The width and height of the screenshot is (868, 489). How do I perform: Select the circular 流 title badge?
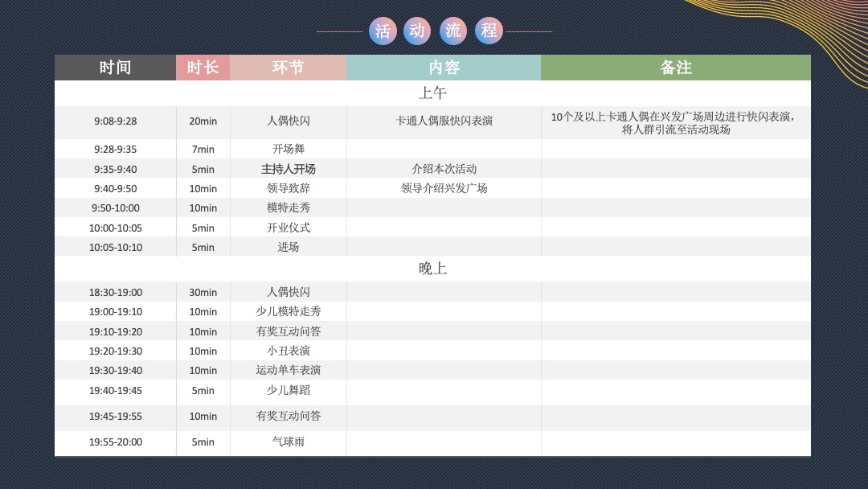tap(453, 31)
